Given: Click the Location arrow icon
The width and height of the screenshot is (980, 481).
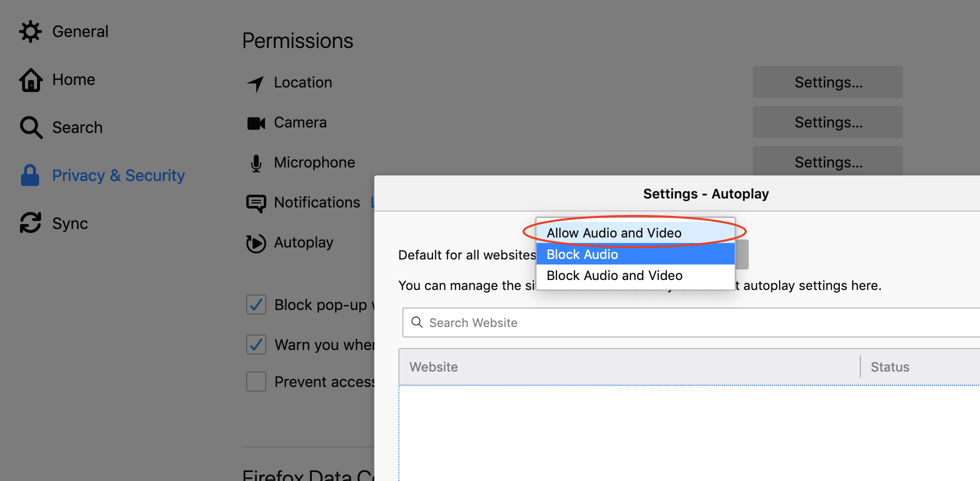Looking at the screenshot, I should point(256,84).
